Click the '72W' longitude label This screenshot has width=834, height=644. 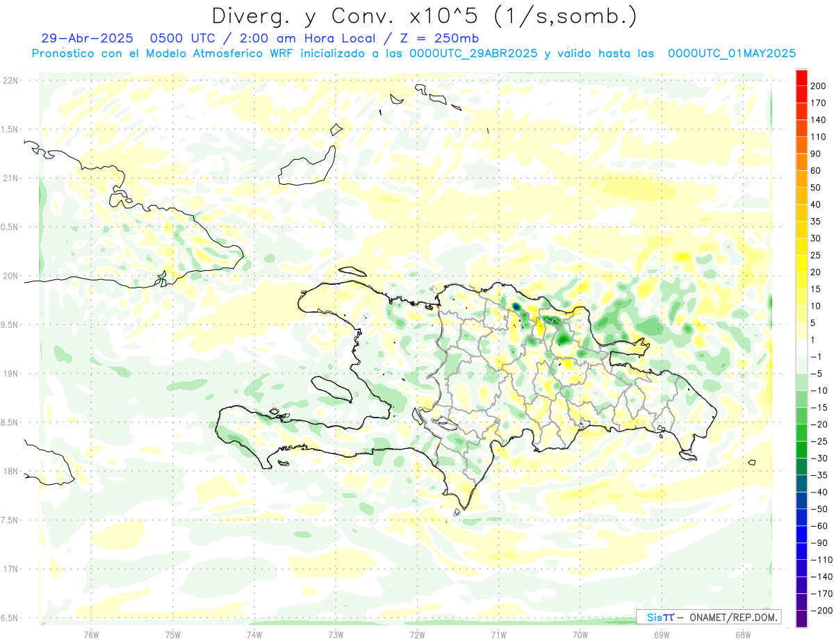(x=417, y=634)
